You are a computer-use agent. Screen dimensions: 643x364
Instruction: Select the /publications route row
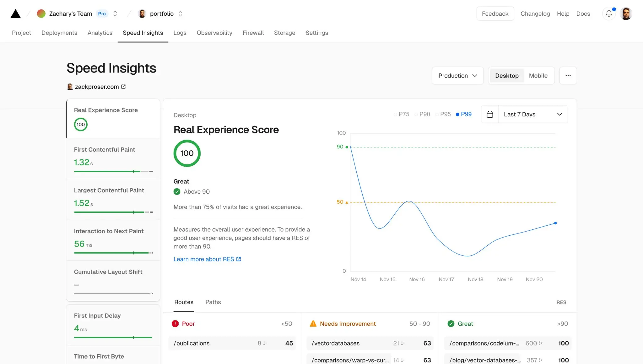coord(232,343)
